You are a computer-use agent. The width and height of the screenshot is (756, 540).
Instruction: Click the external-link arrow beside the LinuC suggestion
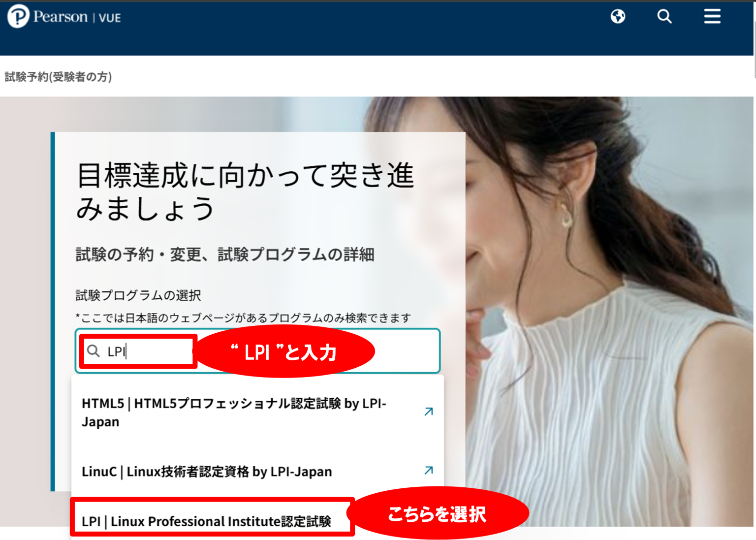tap(428, 470)
